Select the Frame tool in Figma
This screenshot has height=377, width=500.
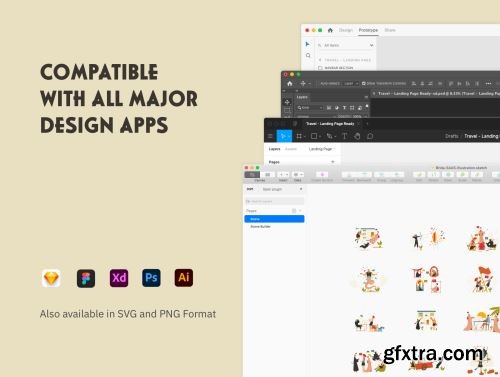click(300, 136)
